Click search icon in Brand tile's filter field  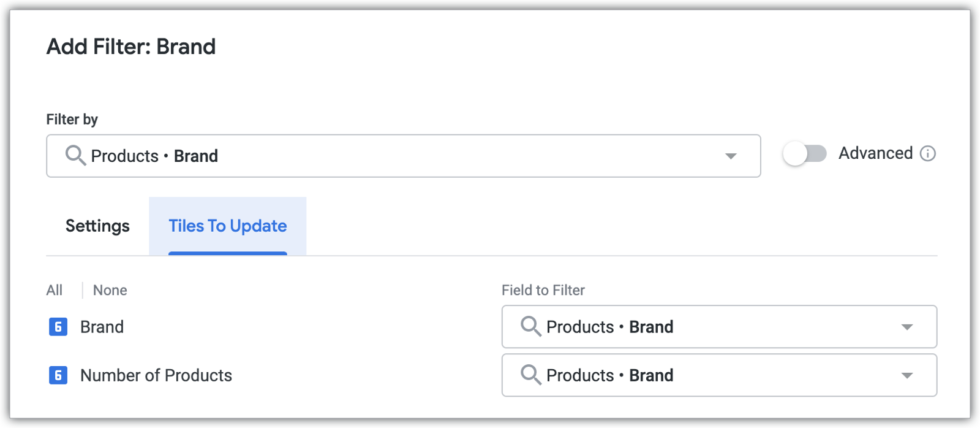pos(530,327)
